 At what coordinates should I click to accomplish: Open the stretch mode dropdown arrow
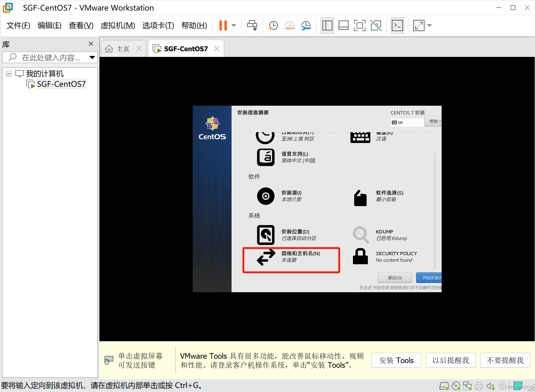429,25
